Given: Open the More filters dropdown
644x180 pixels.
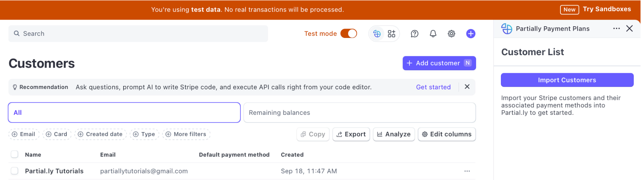Looking at the screenshot, I should 186,134.
